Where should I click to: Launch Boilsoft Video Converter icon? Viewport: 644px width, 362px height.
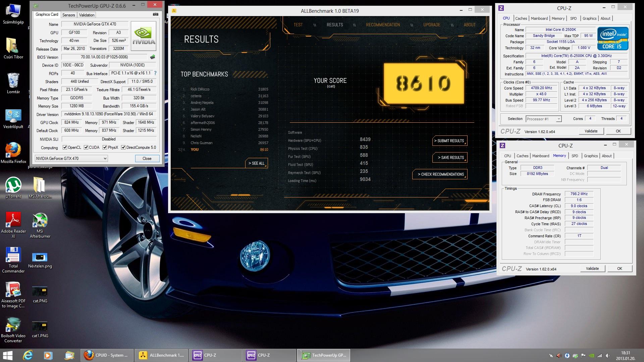click(13, 330)
